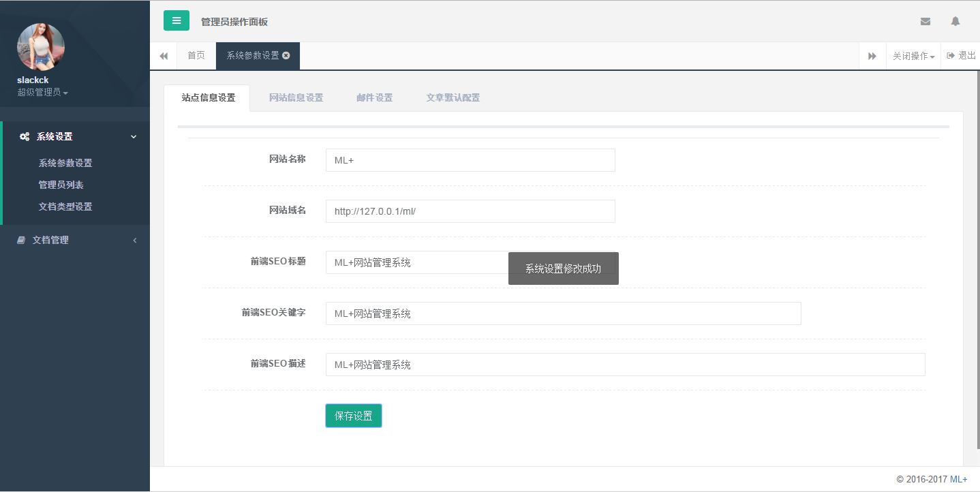Screen dimensions: 980x492
Task: Click the 网站名称 input field
Action: click(470, 160)
